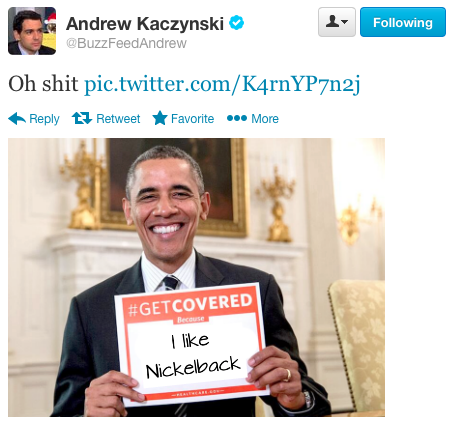Expand the attached Obama photo
453x426 pixels.
(x=196, y=277)
